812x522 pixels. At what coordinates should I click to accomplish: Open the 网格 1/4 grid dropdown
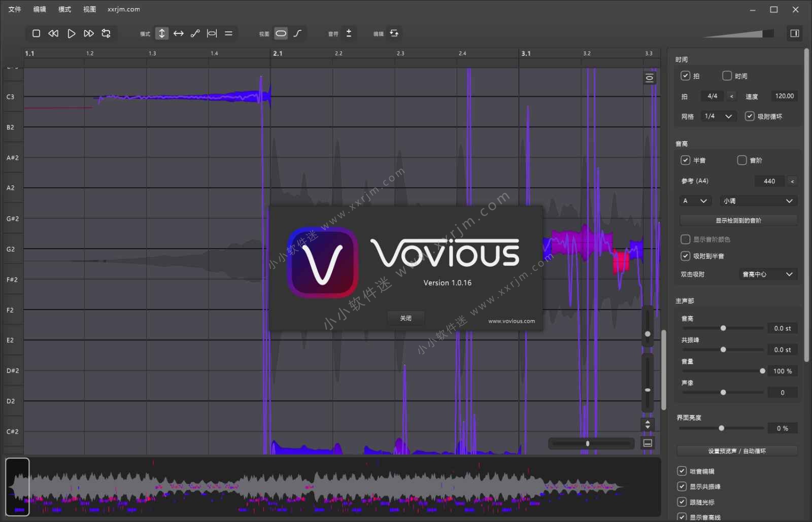pyautogui.click(x=718, y=116)
